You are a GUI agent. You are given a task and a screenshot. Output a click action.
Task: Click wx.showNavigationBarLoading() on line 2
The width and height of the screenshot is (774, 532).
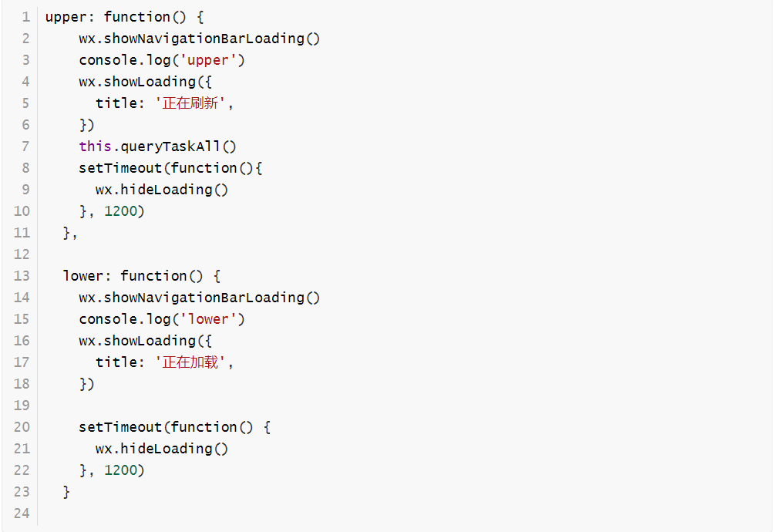tap(199, 39)
